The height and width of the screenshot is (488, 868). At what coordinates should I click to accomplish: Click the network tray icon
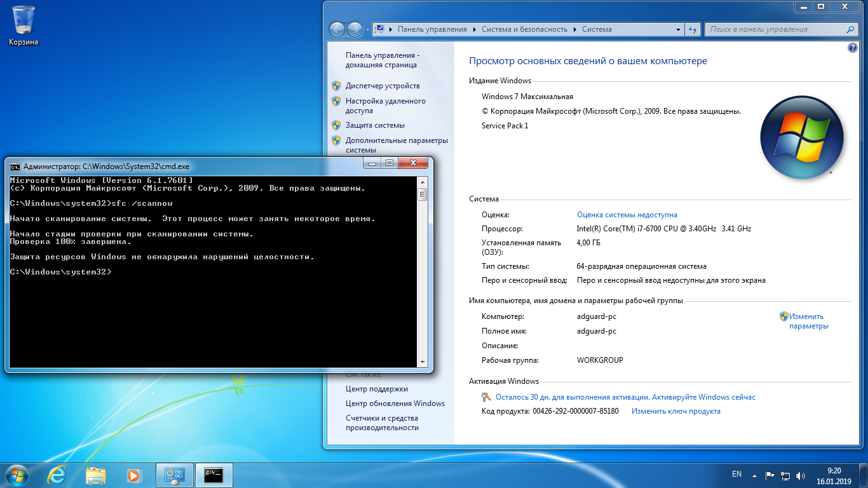pyautogui.click(x=785, y=475)
